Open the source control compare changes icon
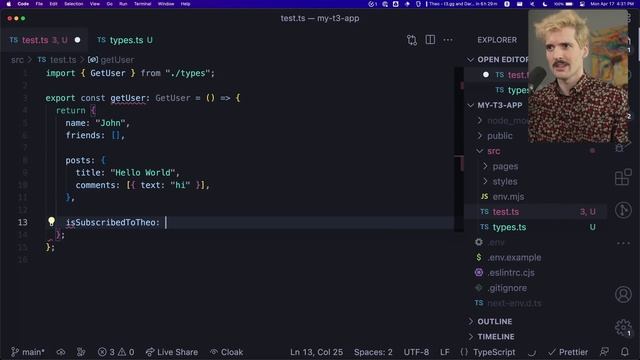The image size is (640, 360). (411, 40)
